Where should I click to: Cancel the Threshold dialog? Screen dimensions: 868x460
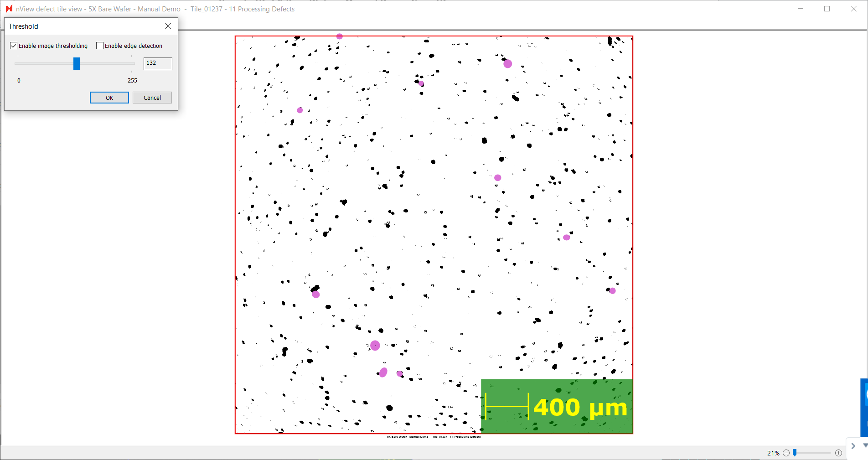click(x=152, y=98)
